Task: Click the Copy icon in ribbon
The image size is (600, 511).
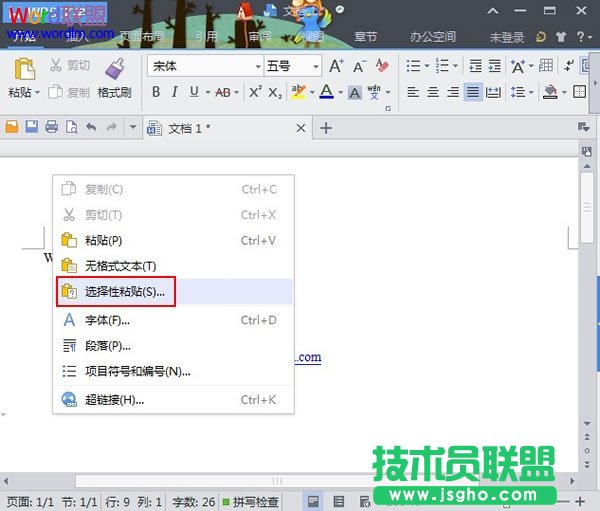Action: click(x=55, y=92)
